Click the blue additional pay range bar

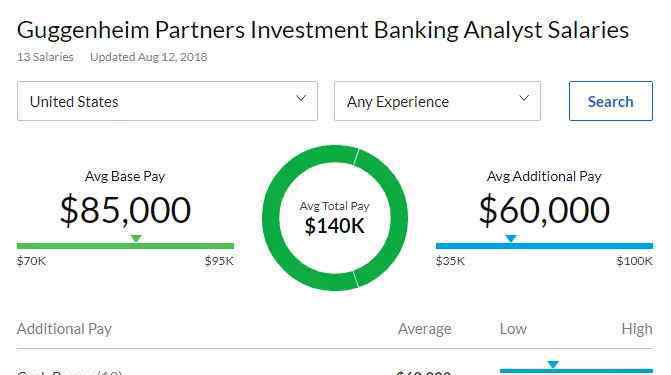[x=544, y=246]
